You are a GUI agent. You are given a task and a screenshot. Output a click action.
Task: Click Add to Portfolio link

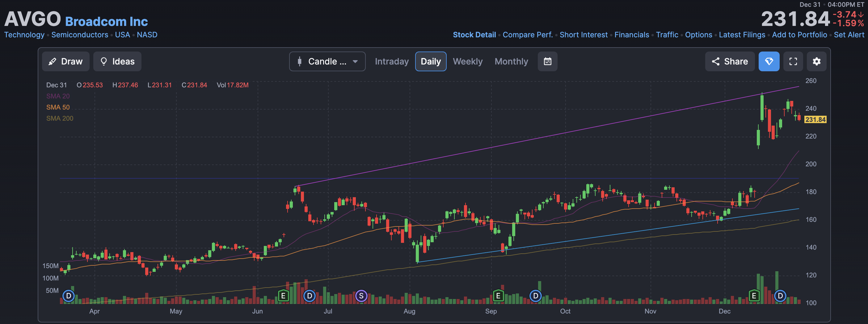[x=800, y=35]
